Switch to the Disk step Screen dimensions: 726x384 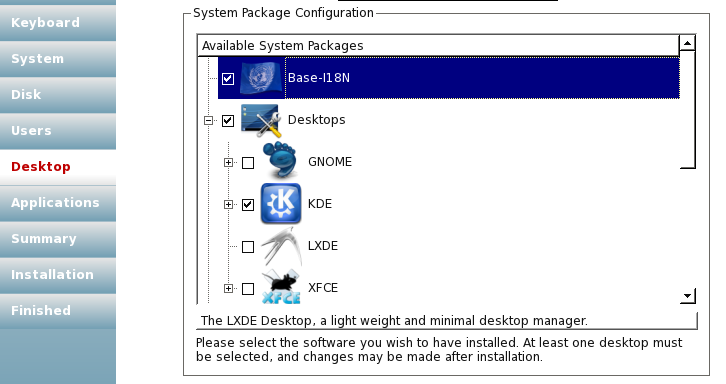[58, 95]
